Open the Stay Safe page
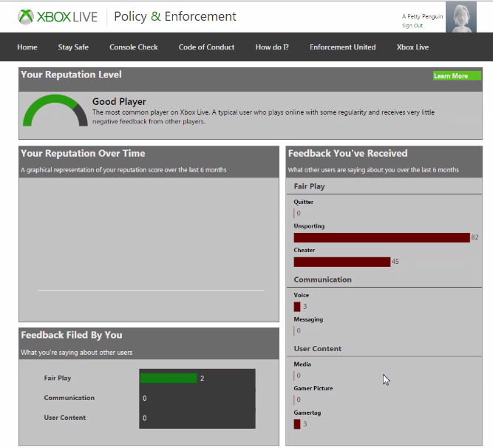Screen dimensions: 493x448 tap(73, 47)
